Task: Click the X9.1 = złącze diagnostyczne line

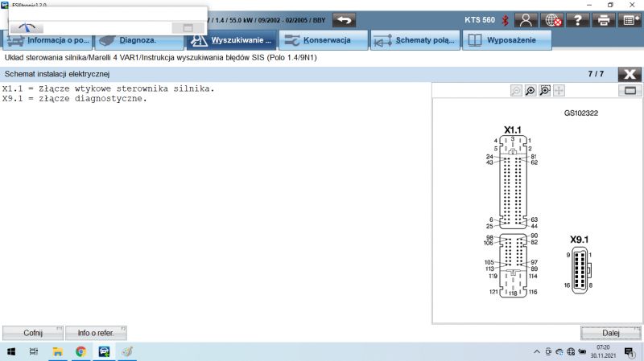Action: [x=74, y=99]
